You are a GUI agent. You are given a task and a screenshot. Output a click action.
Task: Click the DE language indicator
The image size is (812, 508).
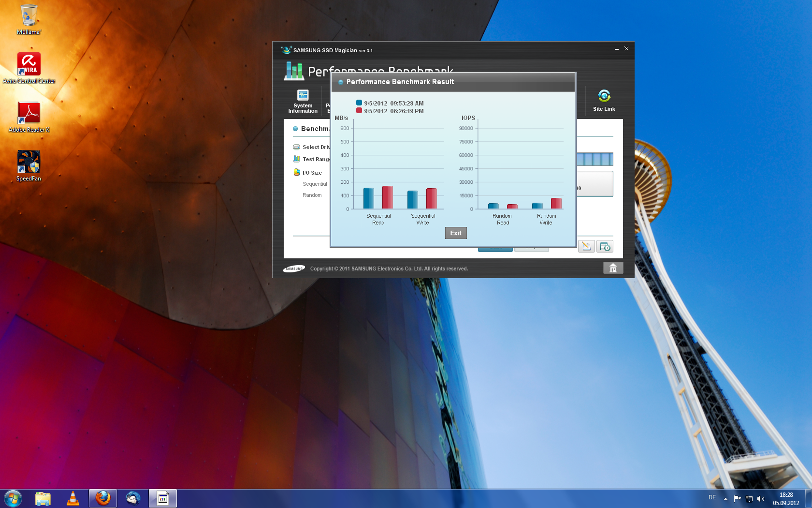coord(712,498)
